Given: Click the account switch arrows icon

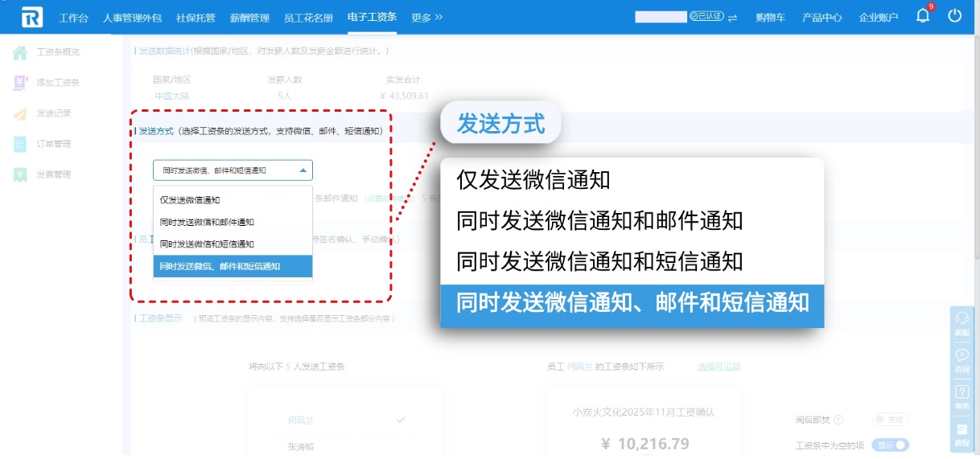Looking at the screenshot, I should [732, 18].
